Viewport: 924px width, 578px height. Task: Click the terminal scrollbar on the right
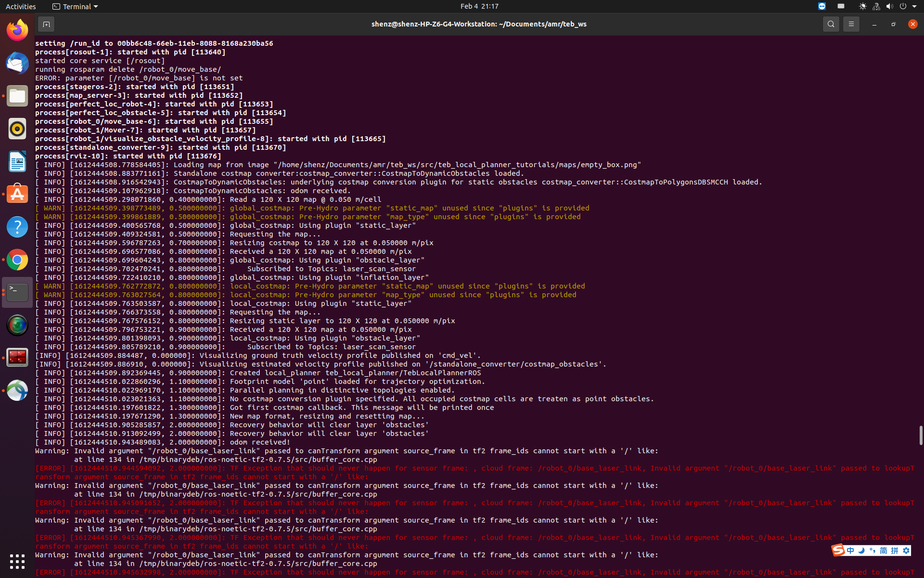point(921,435)
